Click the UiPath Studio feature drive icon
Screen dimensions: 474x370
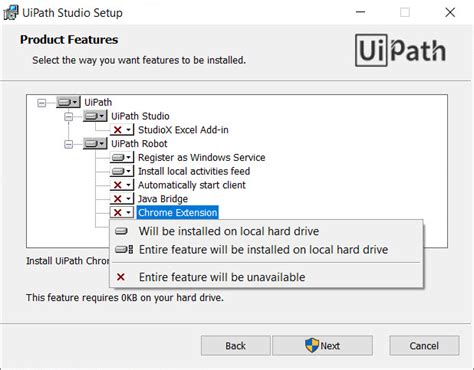[95, 116]
